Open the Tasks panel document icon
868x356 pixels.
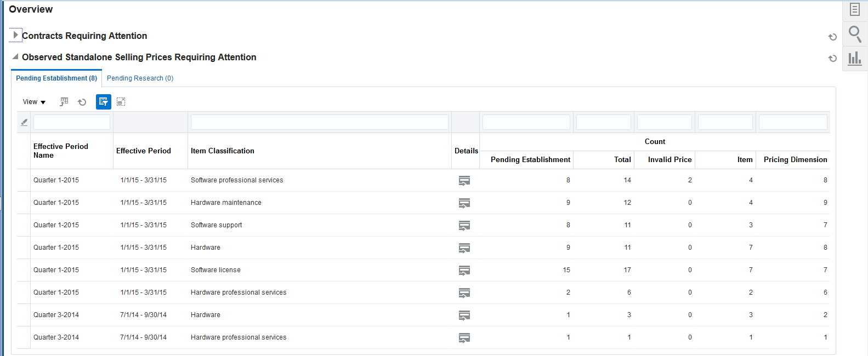[x=855, y=9]
